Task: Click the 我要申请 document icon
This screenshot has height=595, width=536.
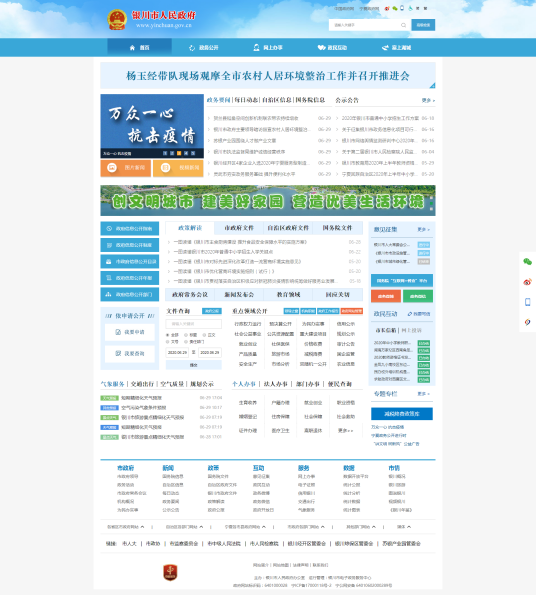Action: point(118,332)
